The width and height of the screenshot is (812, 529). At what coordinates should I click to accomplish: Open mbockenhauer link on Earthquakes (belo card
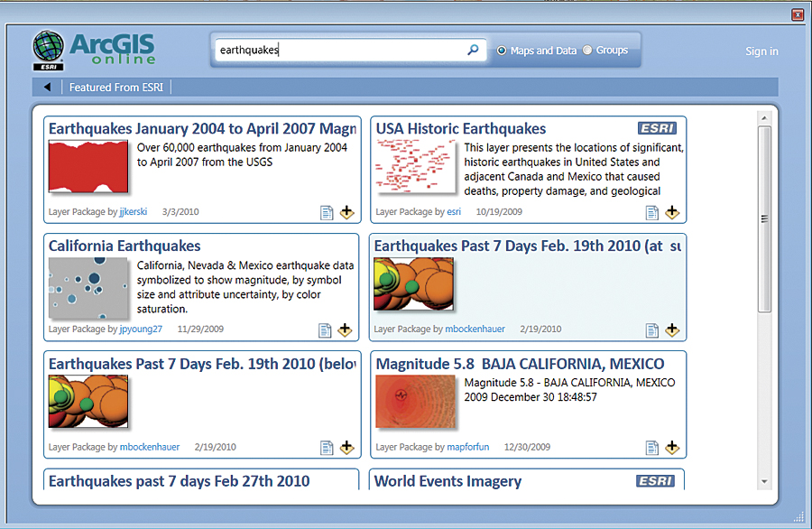150,447
